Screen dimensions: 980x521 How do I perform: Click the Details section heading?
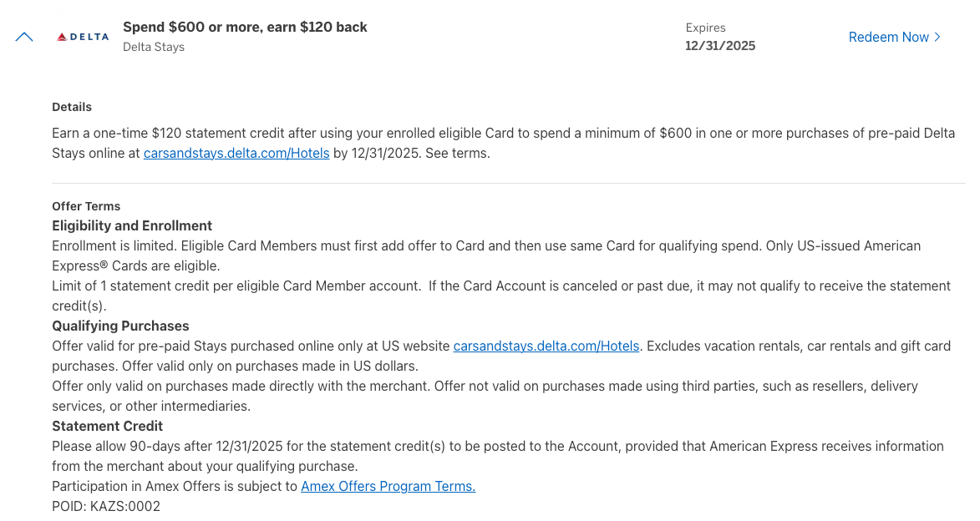tap(72, 107)
